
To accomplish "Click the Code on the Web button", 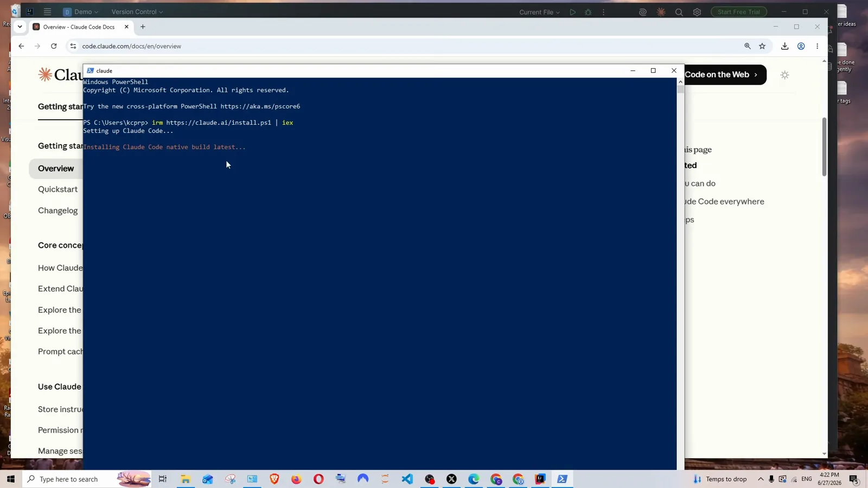I will 725,75.
